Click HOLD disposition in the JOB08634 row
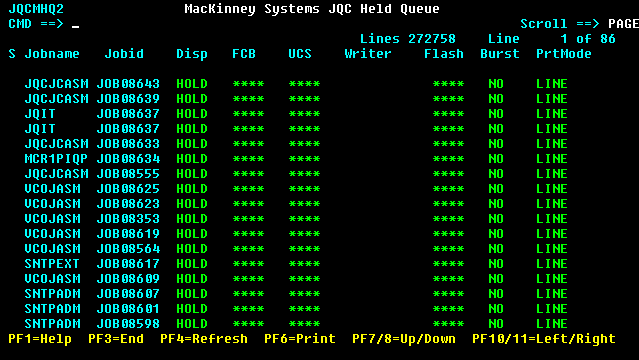Screen dimensions: 639x360 (x=192, y=159)
